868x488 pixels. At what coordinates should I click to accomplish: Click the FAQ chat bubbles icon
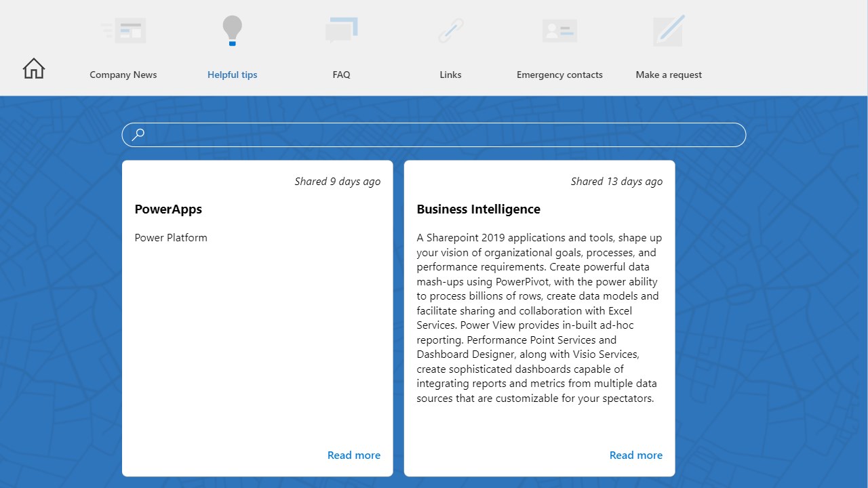click(341, 30)
